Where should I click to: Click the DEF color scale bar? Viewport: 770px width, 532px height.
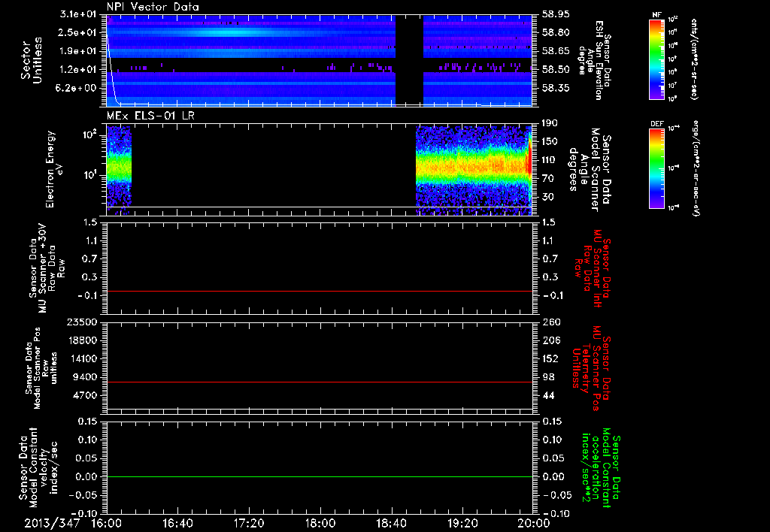(x=656, y=168)
